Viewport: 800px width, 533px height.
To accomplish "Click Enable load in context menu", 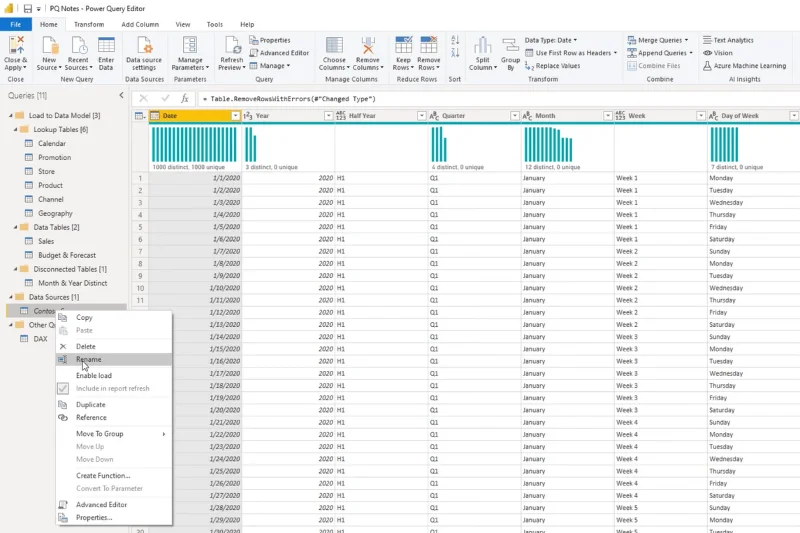I will 114,375.
